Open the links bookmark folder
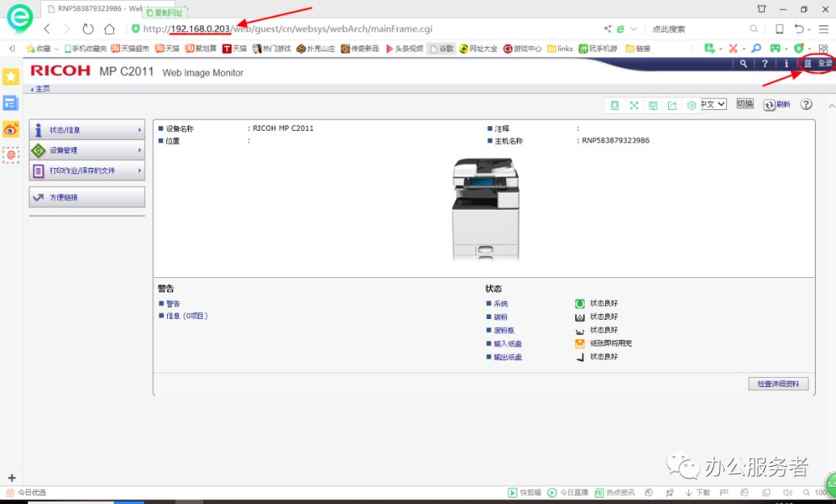This screenshot has width=836, height=504. (560, 49)
